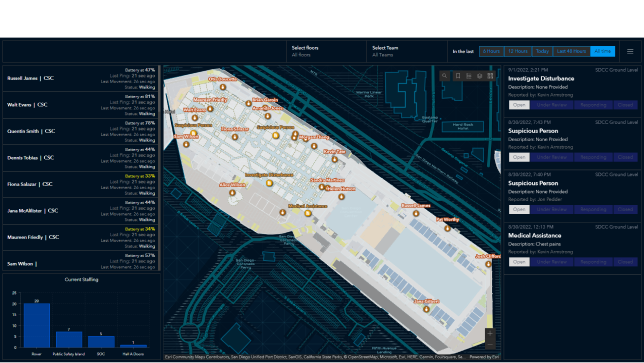Open the map search tool

tap(444, 76)
